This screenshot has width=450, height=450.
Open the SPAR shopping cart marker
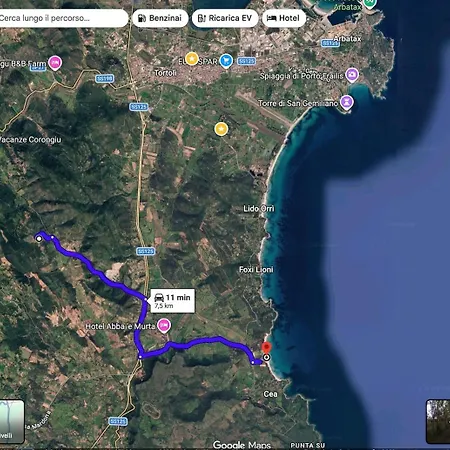tap(226, 61)
